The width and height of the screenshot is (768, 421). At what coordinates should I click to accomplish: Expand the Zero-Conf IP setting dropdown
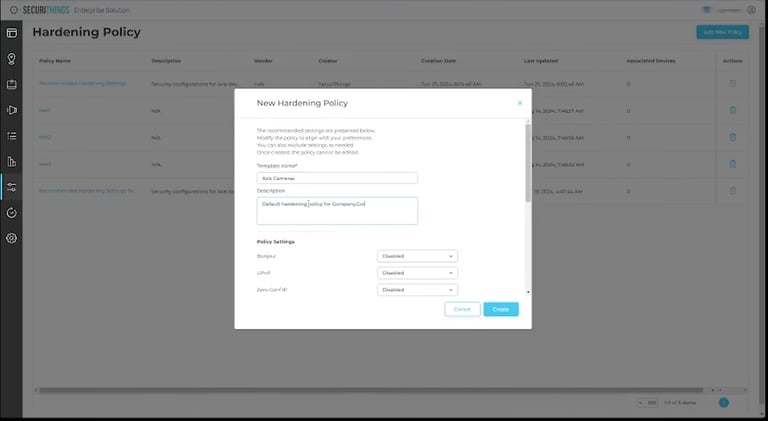pos(417,290)
